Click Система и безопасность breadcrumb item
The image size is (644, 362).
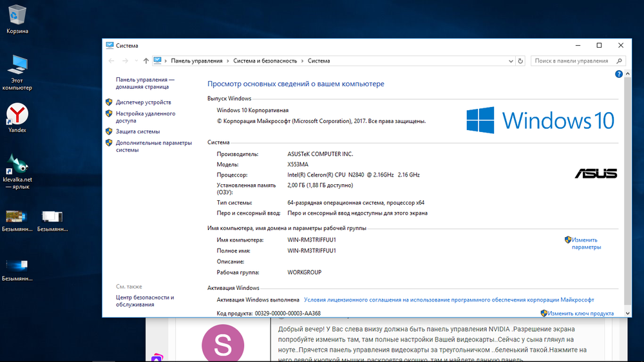click(265, 61)
